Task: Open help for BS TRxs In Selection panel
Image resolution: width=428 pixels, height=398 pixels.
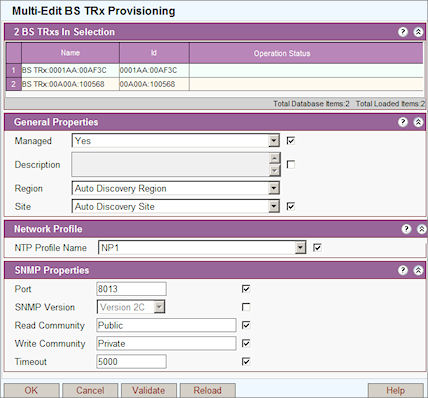Action: [403, 32]
